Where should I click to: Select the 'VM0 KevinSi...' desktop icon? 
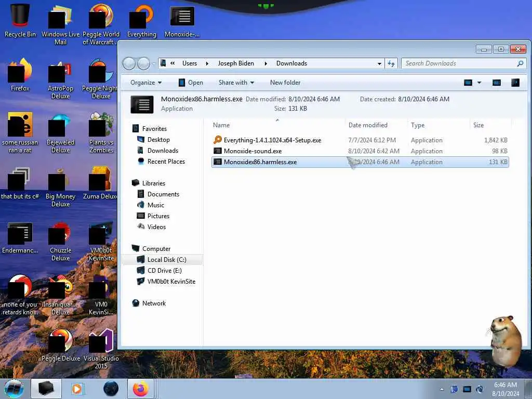pos(101,295)
